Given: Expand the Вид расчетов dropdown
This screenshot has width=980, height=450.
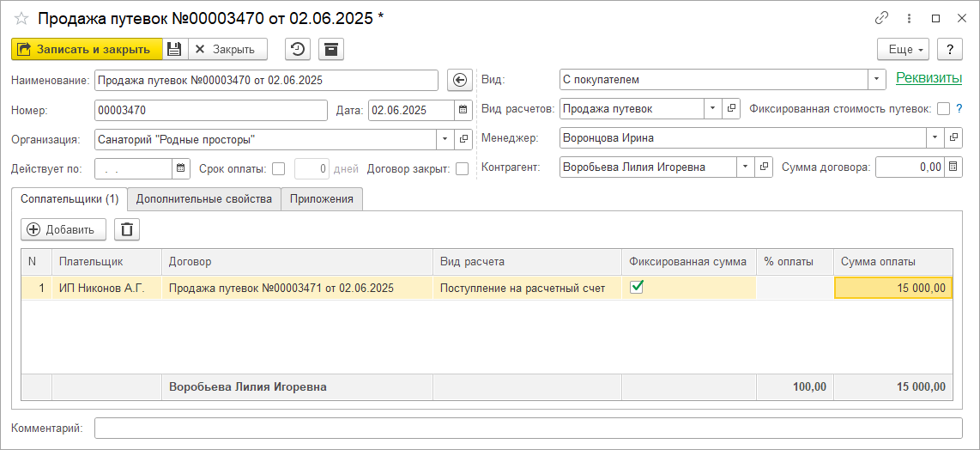Looking at the screenshot, I should pos(713,108).
